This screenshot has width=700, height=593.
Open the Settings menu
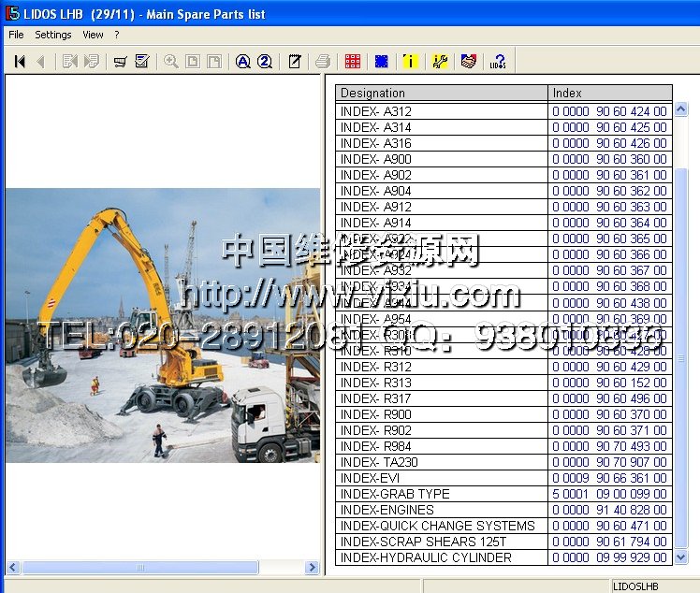point(53,35)
